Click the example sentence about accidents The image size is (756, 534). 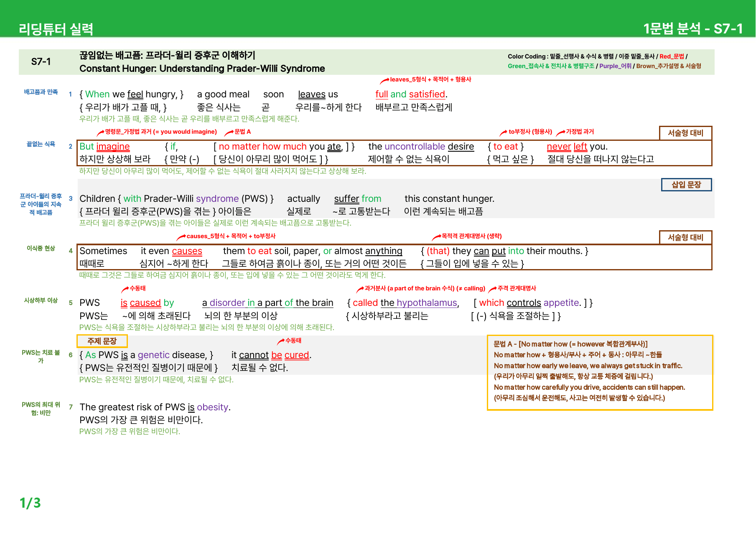589,387
